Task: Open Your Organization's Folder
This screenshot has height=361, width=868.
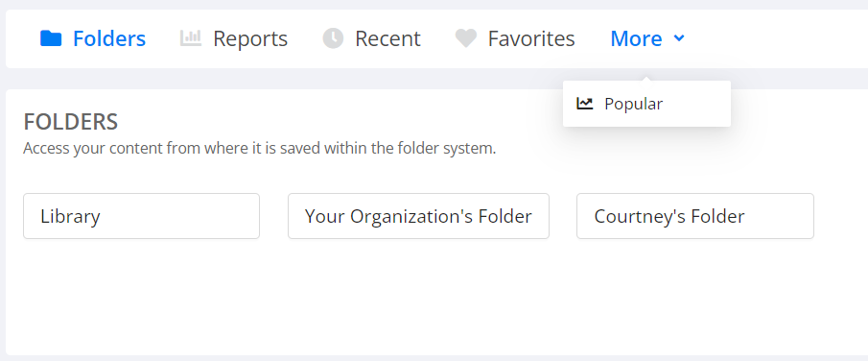Action: (x=418, y=216)
